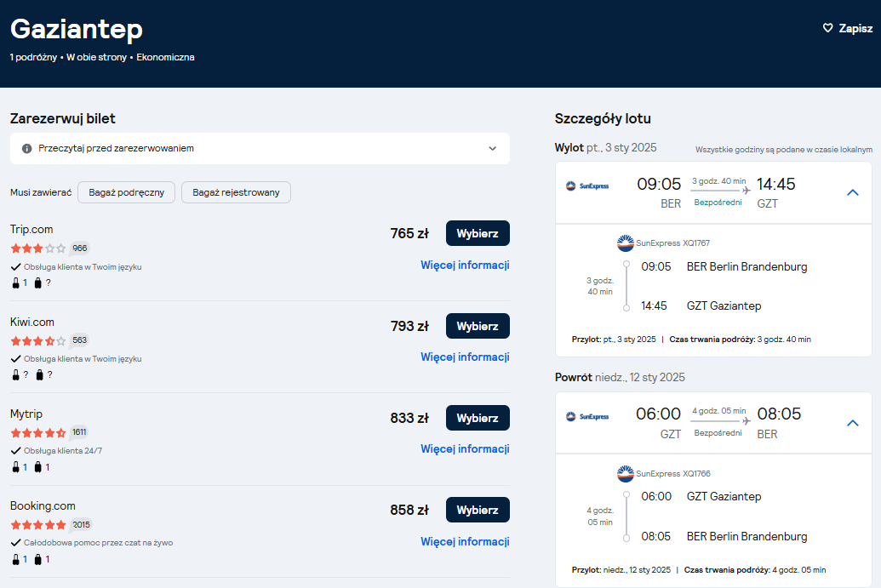Click the Booking.com checked baggage icon
This screenshot has width=881, height=588.
37,559
